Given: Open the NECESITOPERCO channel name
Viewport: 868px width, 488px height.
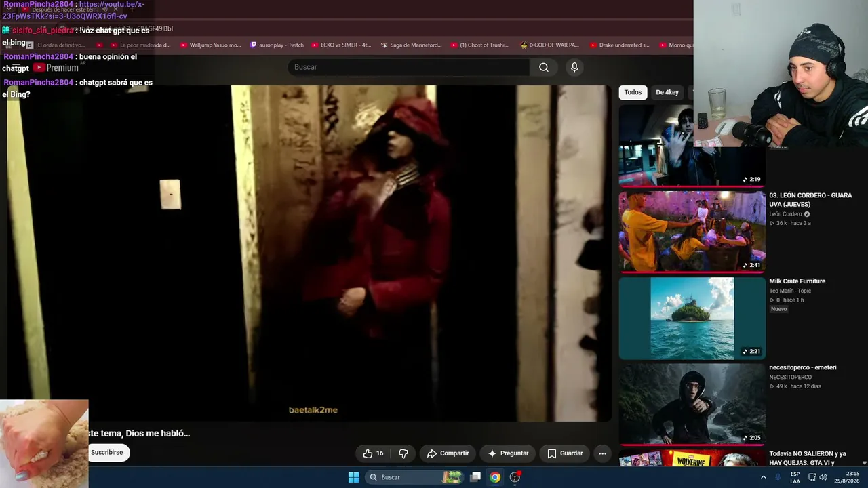Looking at the screenshot, I should (790, 377).
